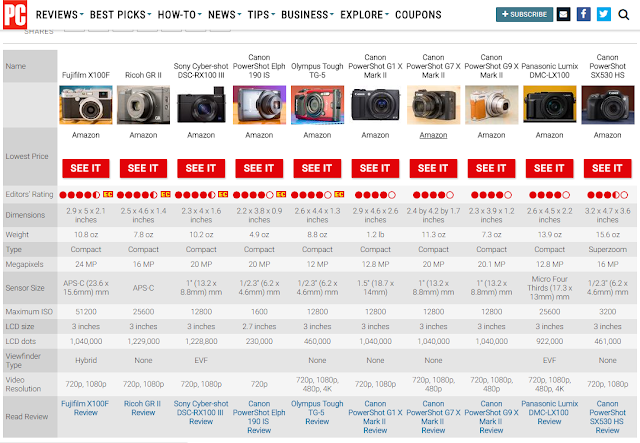Expand the Best Picks menu

tap(120, 15)
